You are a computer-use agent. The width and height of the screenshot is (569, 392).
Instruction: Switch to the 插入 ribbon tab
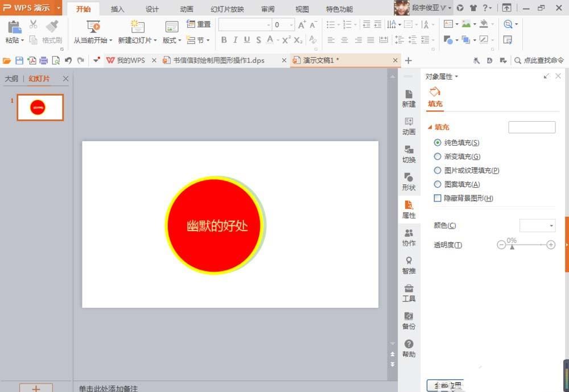click(119, 9)
